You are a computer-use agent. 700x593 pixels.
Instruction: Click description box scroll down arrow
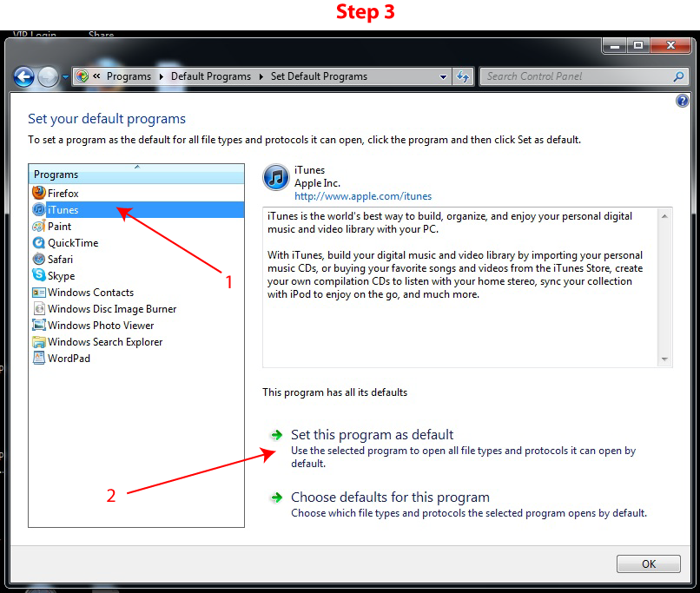[x=664, y=359]
